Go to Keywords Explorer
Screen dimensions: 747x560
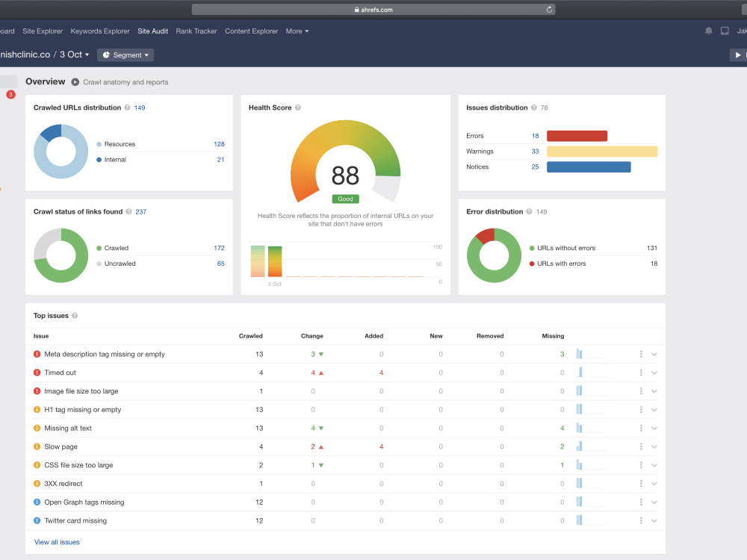click(100, 31)
